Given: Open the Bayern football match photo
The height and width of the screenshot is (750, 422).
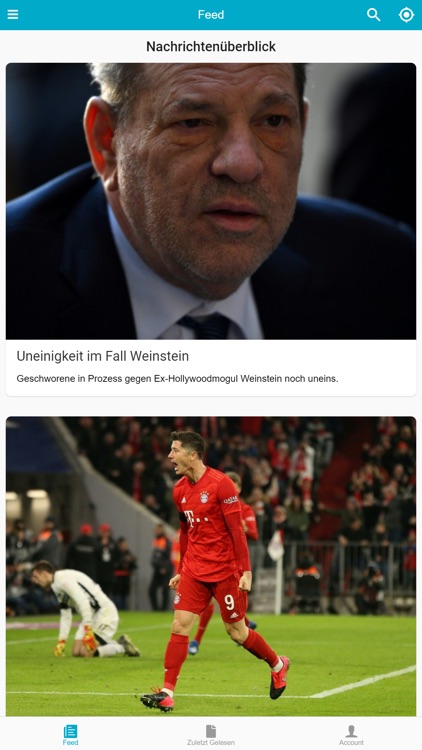Looking at the screenshot, I should (211, 566).
